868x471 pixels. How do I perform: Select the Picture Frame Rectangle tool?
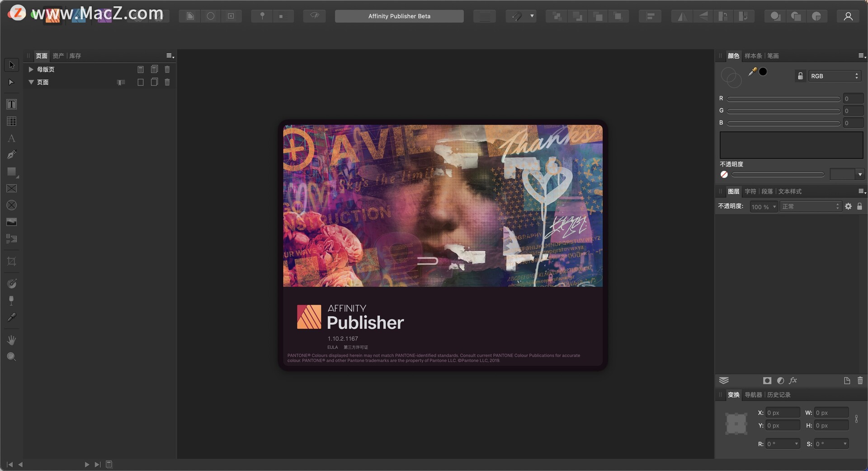click(x=12, y=189)
